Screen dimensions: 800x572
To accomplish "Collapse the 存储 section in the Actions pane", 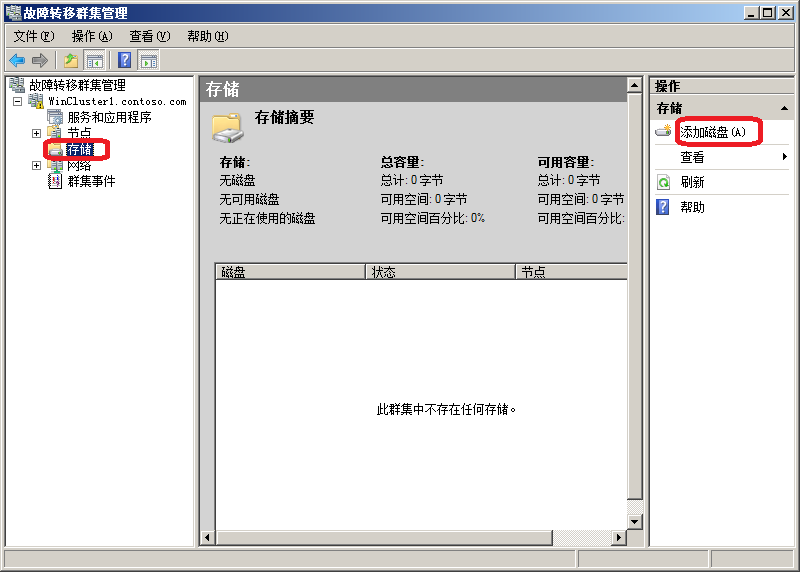I will point(783,108).
